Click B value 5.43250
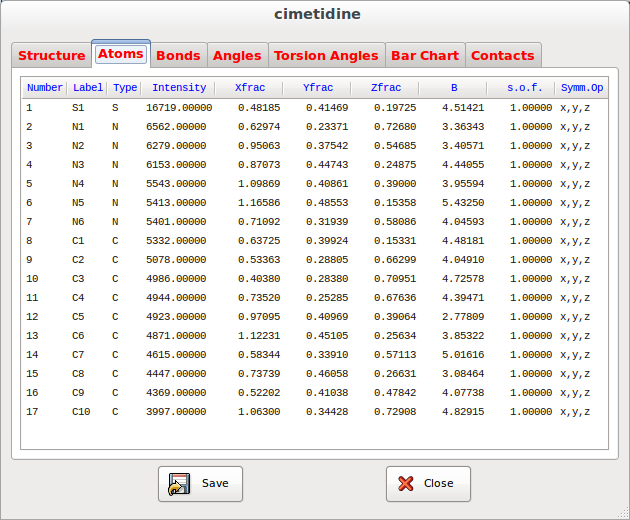This screenshot has width=630, height=520. [463, 203]
